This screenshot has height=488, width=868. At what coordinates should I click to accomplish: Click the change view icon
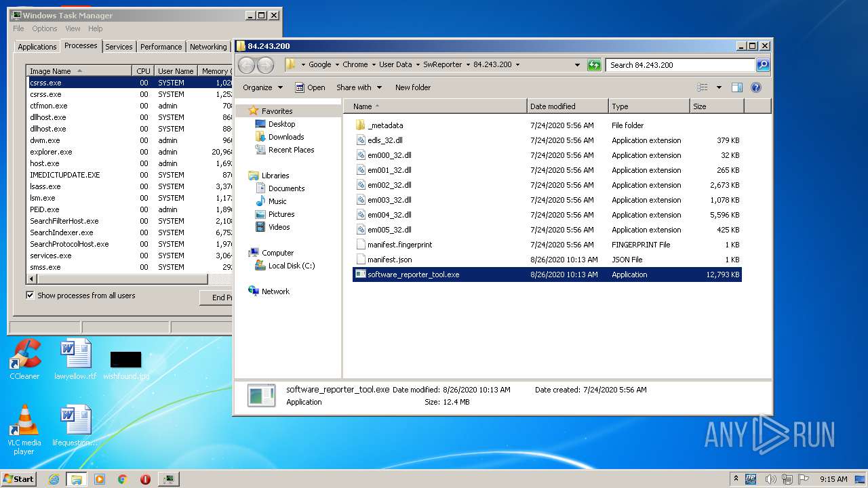point(703,87)
